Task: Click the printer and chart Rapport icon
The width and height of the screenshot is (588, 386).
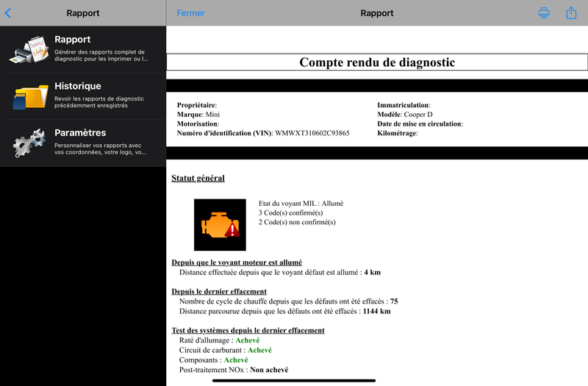Action: 29,50
